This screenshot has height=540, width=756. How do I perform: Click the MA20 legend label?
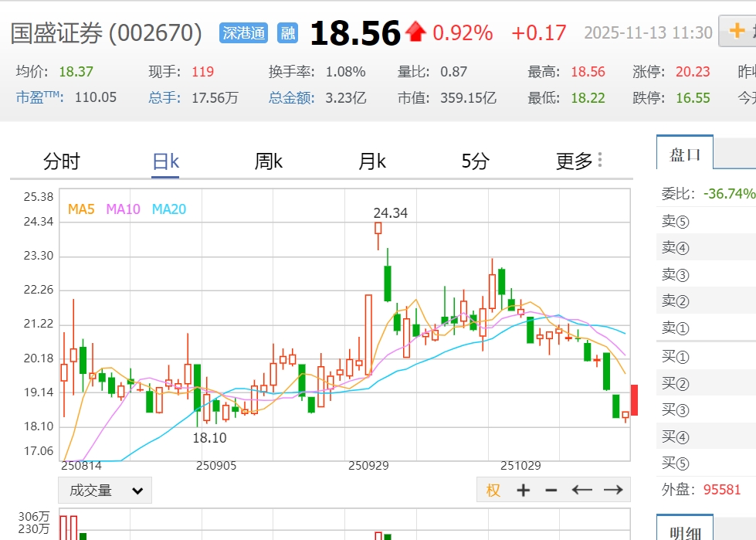click(169, 209)
